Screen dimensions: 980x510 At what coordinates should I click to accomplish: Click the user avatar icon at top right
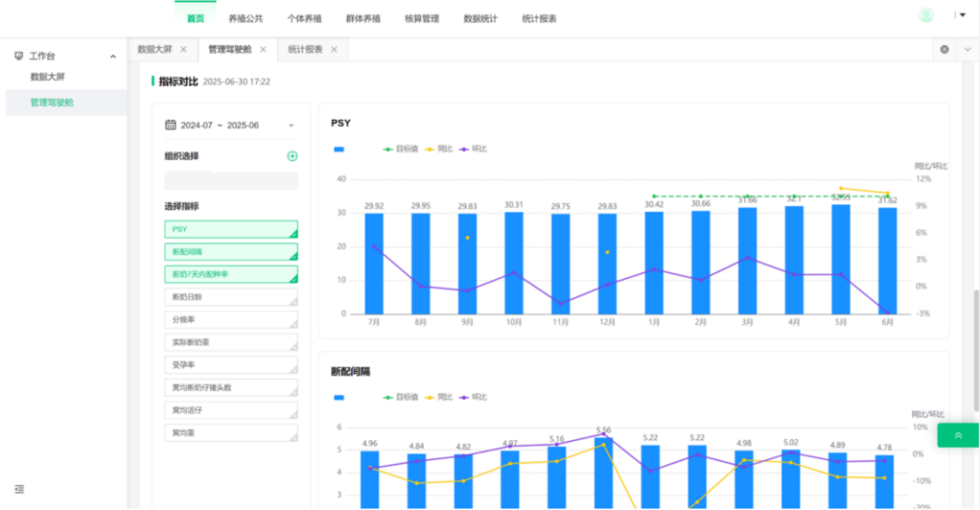pos(926,15)
